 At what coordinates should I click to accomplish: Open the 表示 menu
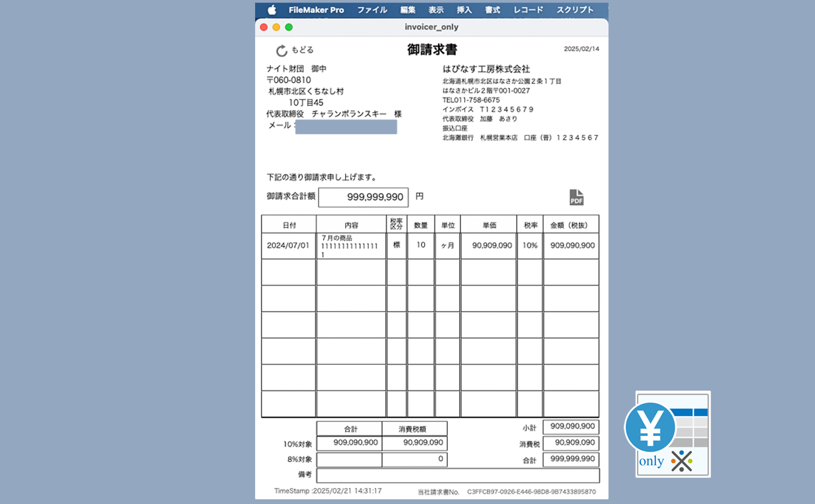coord(436,10)
